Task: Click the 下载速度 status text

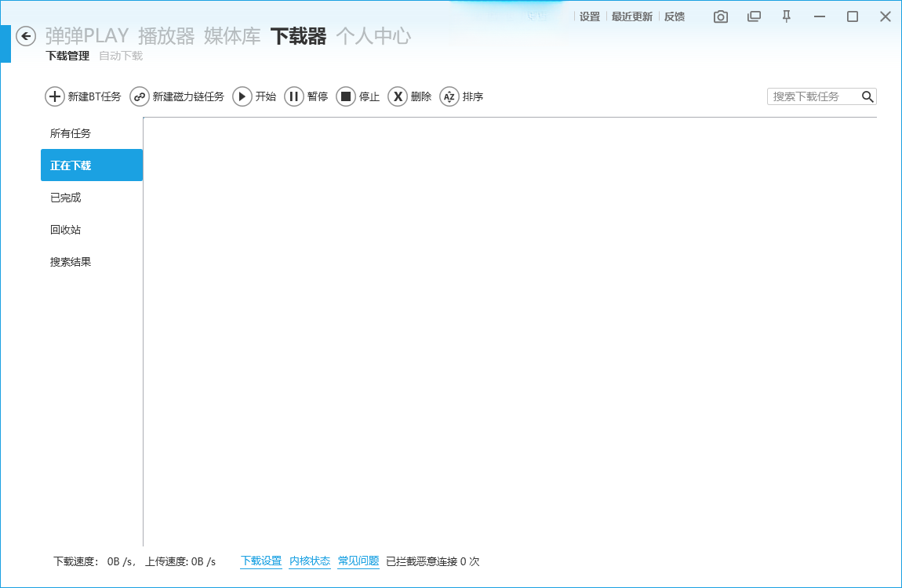Action: pyautogui.click(x=94, y=561)
